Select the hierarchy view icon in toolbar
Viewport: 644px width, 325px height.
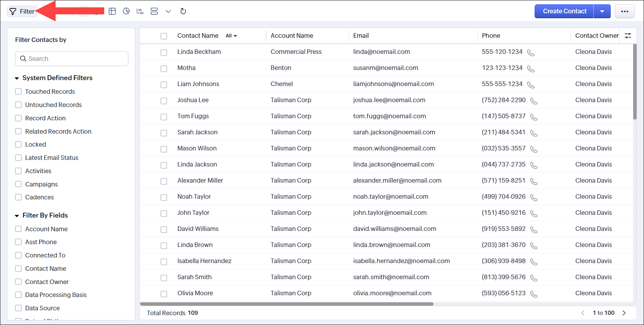(x=140, y=11)
